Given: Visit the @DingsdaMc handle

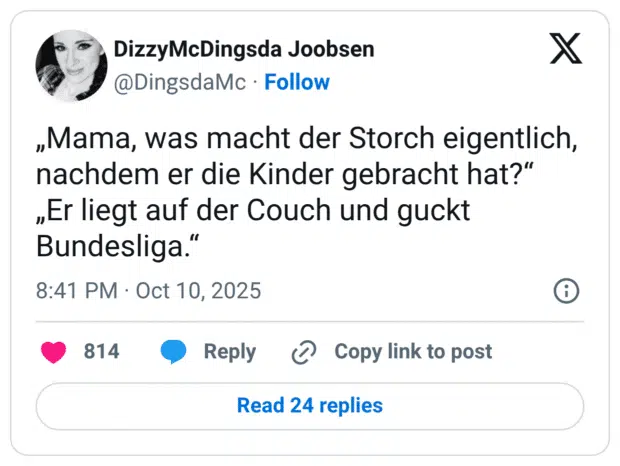Looking at the screenshot, I should [181, 82].
